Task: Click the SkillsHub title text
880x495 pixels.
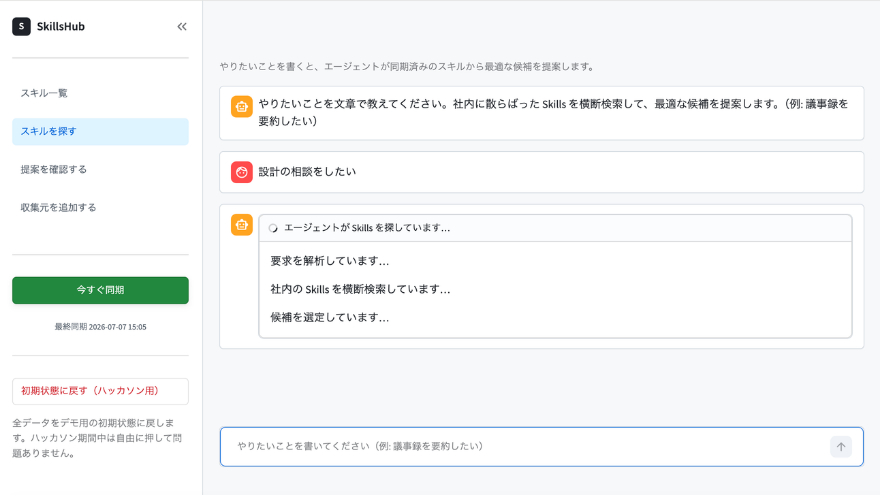Action: point(61,26)
